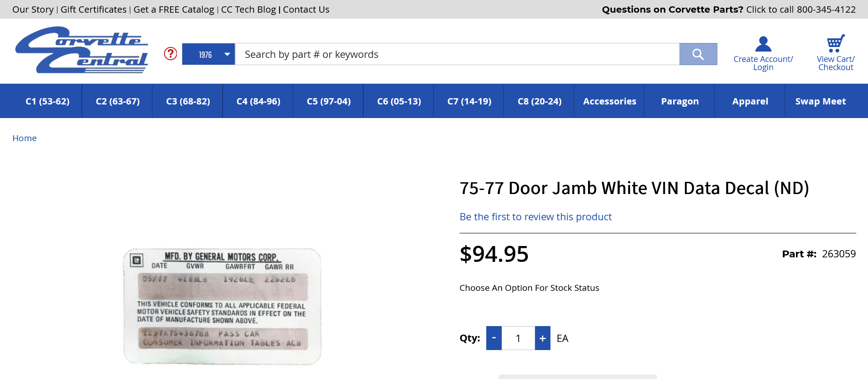Click the Corvette Central logo

82,50
